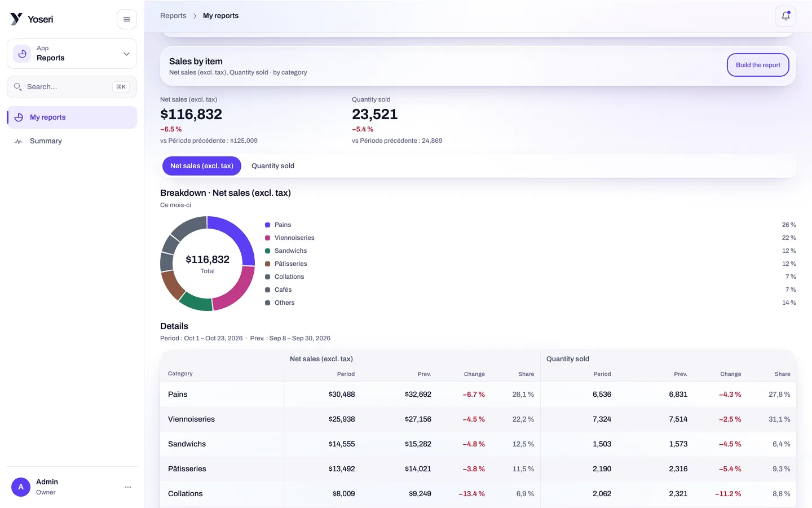Click the My reports breadcrumb

pyautogui.click(x=220, y=16)
